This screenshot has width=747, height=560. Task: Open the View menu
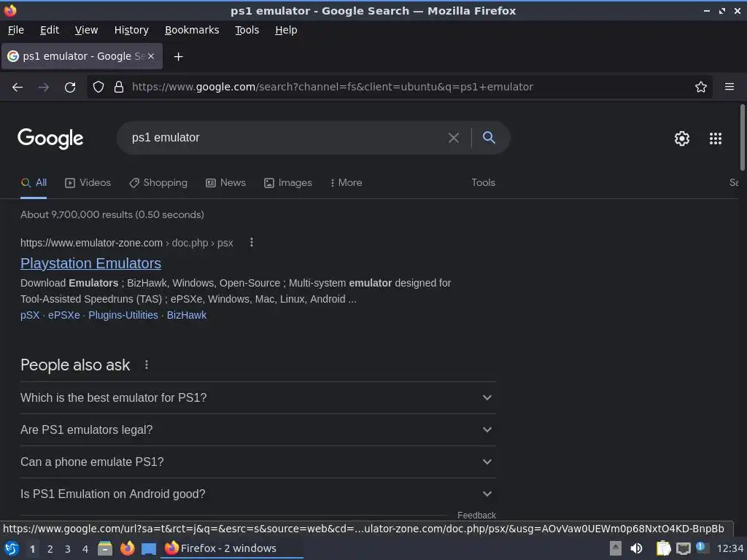tap(86, 30)
